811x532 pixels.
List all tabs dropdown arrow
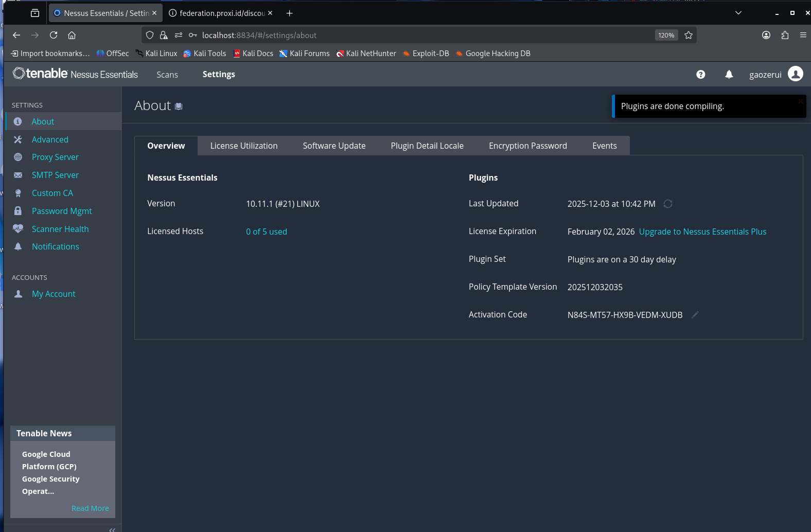click(x=738, y=13)
